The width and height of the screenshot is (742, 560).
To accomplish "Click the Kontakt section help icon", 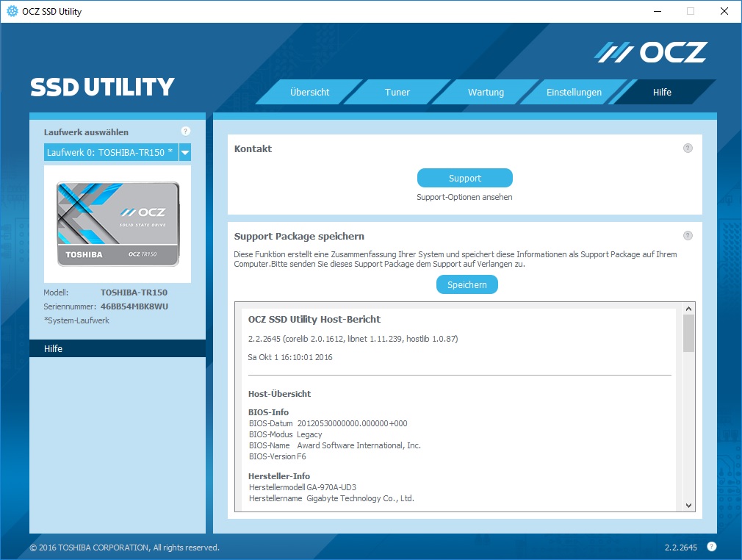I will (688, 148).
